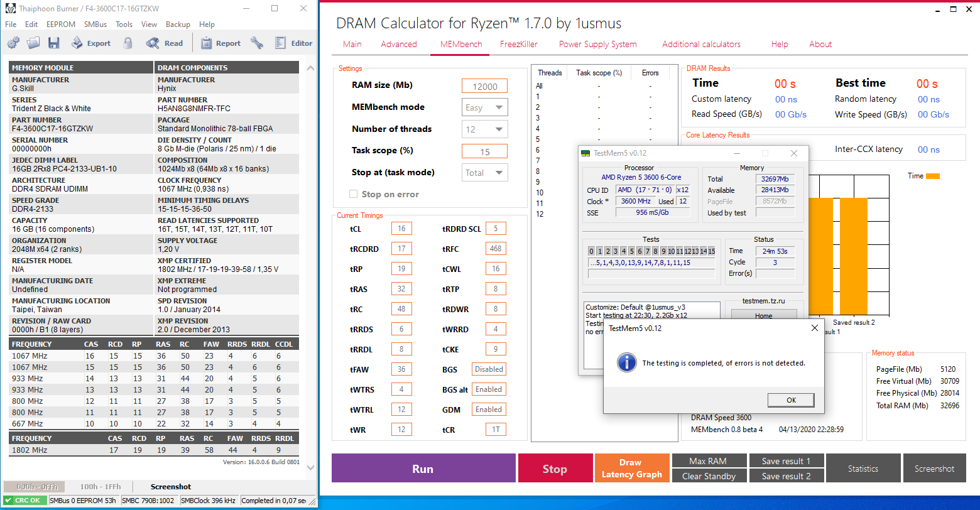Open the MEMbench mode dropdown
Image resolution: width=980 pixels, height=510 pixels.
point(485,107)
